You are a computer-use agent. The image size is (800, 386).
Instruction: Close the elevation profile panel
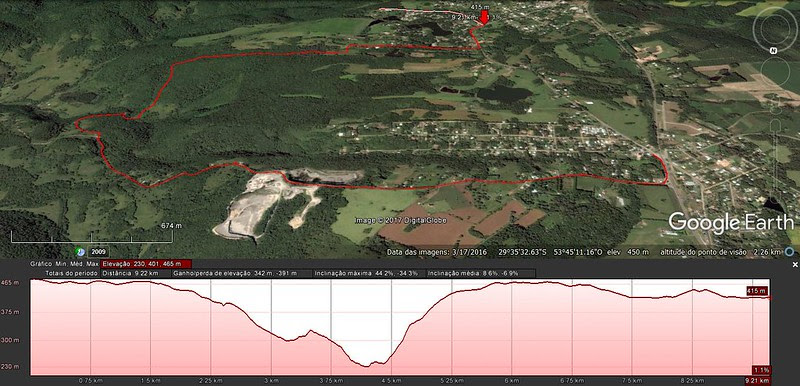tap(795, 265)
